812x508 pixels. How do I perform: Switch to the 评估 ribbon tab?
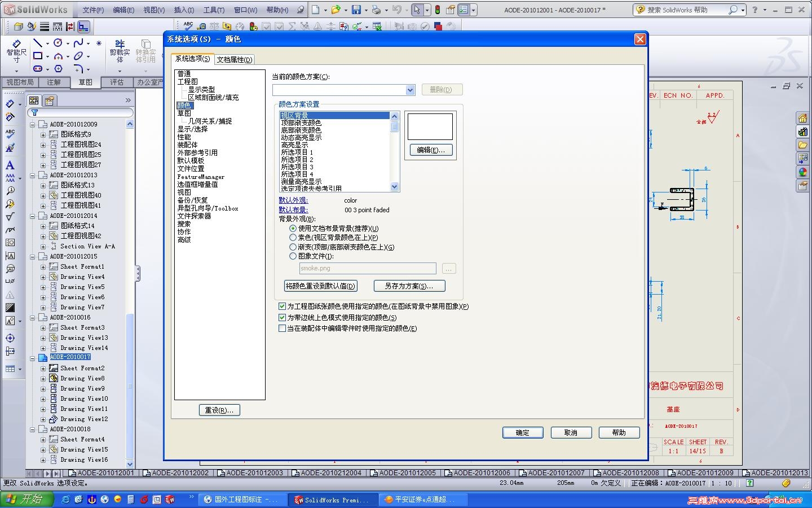point(117,82)
